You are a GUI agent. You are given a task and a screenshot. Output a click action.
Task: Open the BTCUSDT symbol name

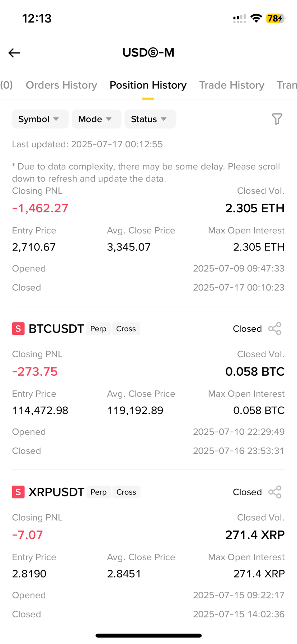[x=56, y=329]
